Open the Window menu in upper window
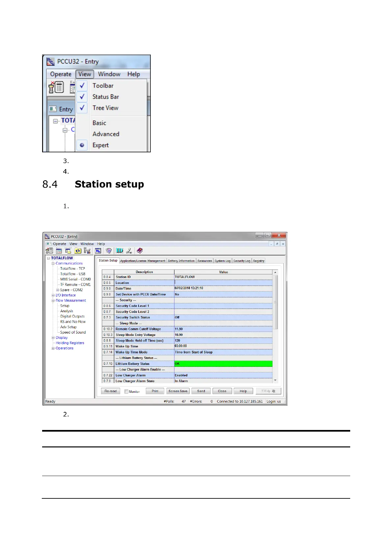 [109, 74]
